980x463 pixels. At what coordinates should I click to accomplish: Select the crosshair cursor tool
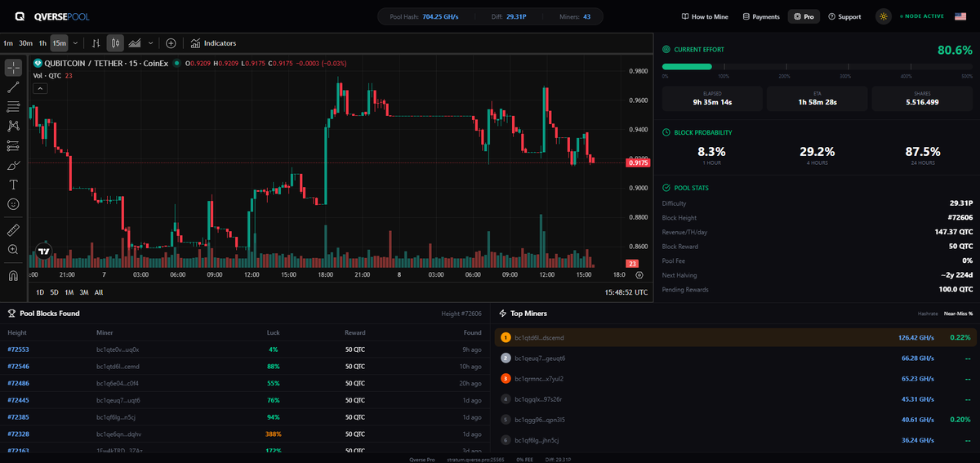(x=13, y=67)
